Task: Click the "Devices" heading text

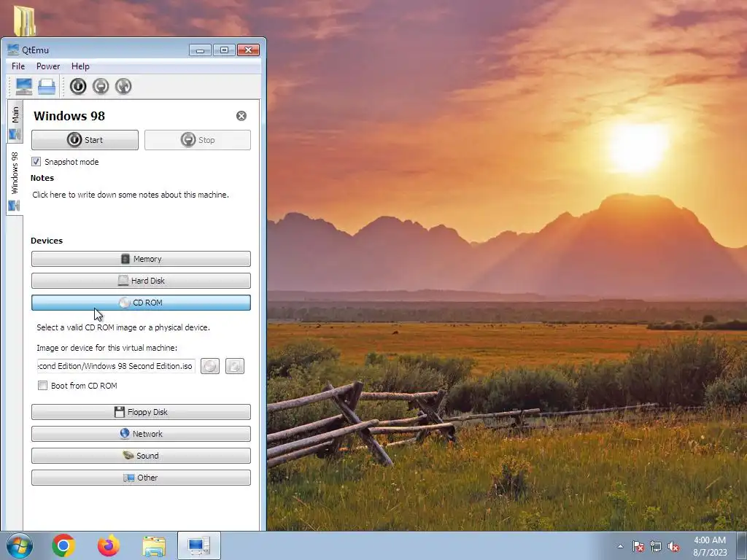Action: click(x=47, y=241)
